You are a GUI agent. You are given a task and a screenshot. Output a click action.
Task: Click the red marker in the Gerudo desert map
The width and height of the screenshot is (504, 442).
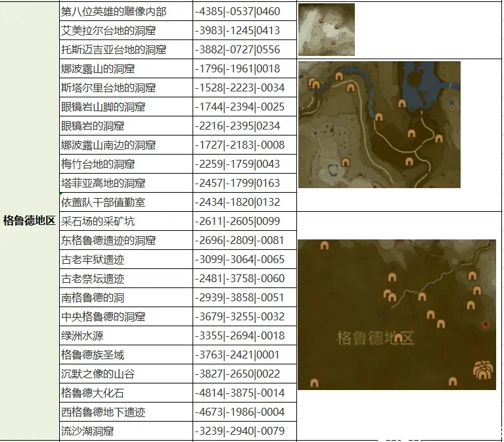pos(486,324)
